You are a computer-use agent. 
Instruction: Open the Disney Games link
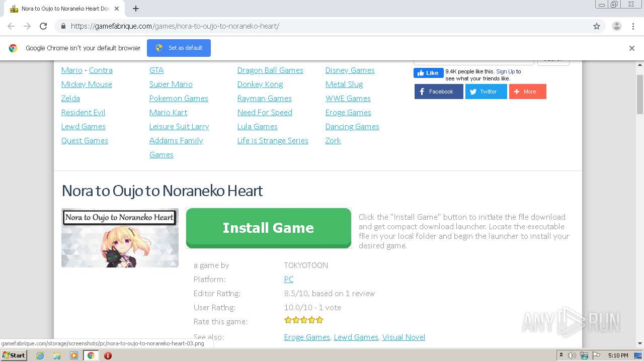[x=350, y=70]
